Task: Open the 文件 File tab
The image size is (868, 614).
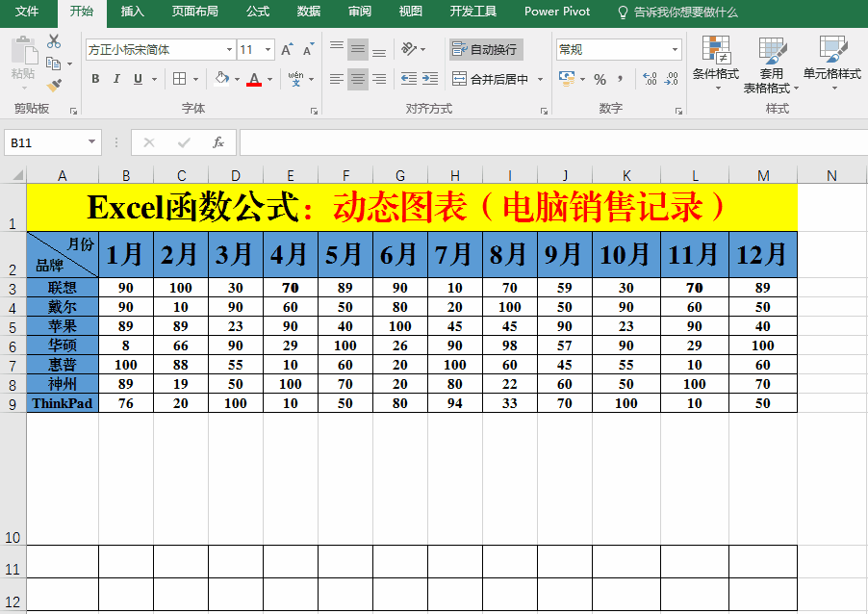Action: coord(26,12)
